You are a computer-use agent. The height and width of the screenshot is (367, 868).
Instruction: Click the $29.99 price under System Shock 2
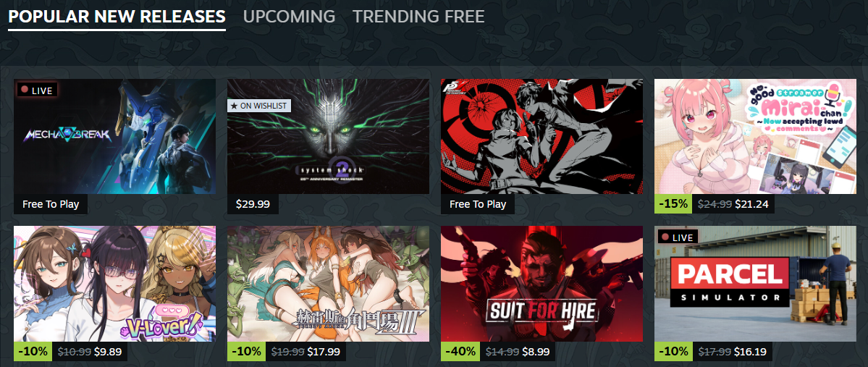253,203
